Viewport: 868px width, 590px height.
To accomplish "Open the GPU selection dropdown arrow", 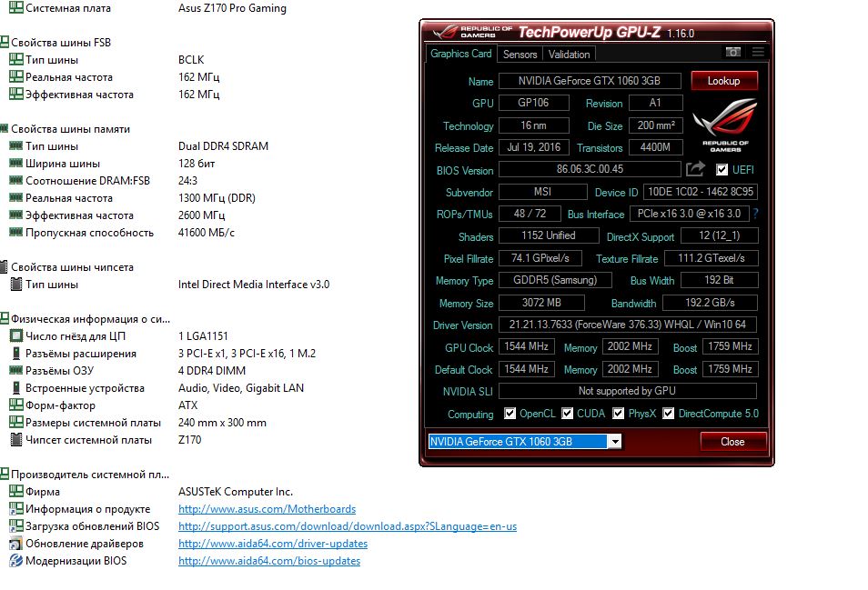I will click(x=615, y=441).
